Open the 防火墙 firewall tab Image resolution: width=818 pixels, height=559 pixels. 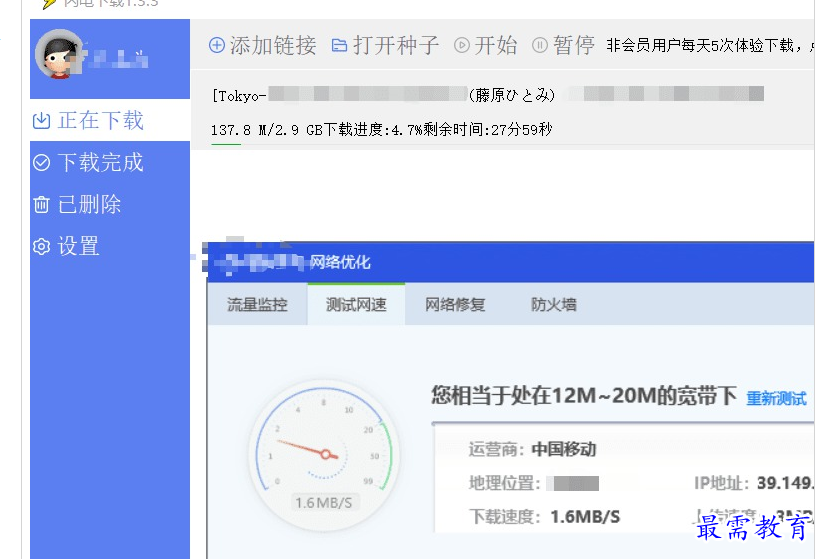click(x=553, y=305)
